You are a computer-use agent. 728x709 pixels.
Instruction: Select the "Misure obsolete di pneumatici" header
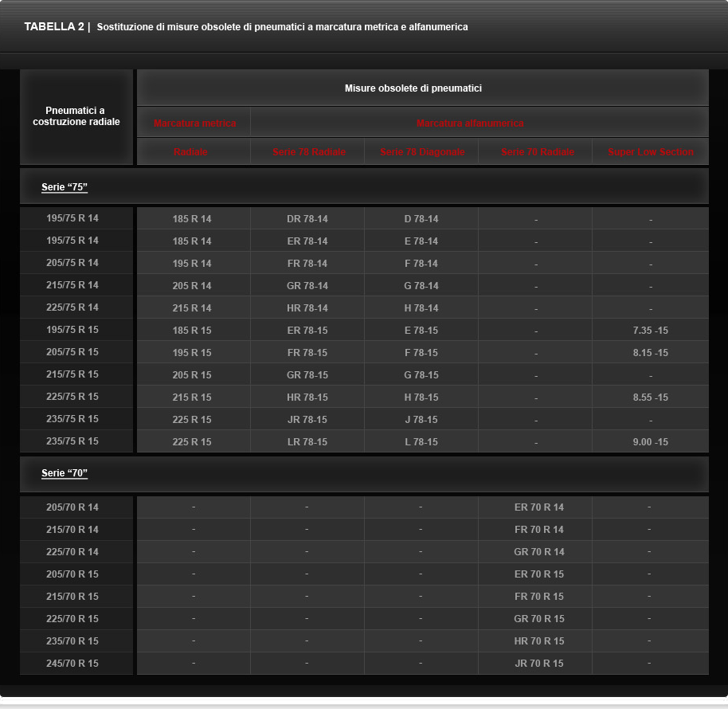(413, 88)
